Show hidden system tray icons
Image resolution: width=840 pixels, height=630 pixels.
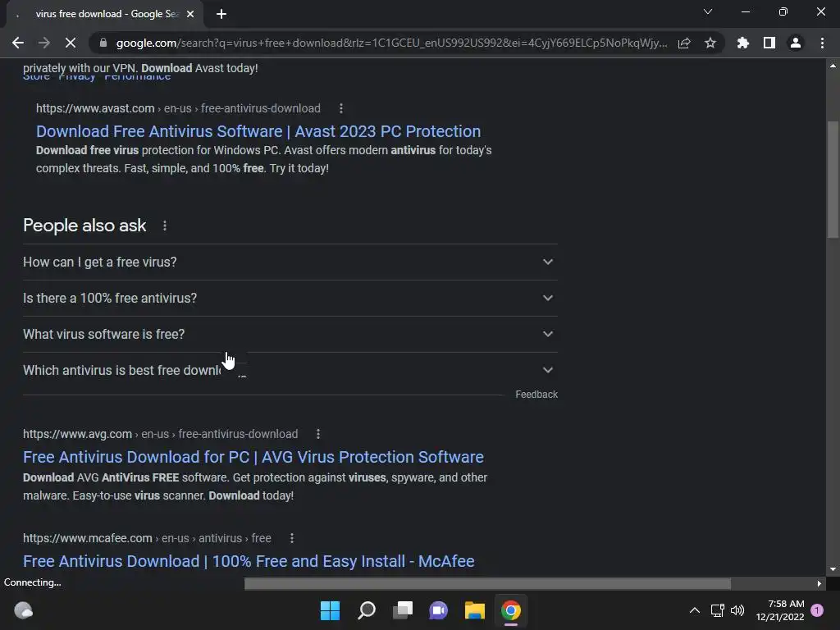694,610
